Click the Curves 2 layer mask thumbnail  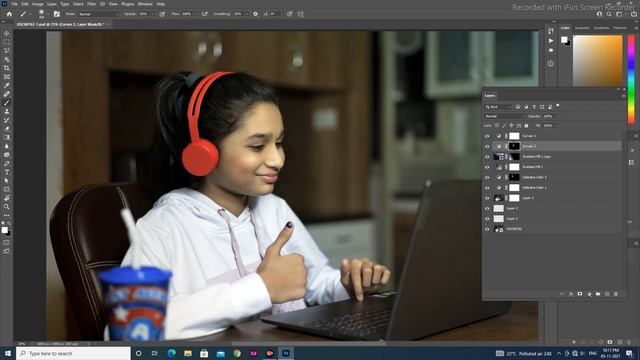point(514,146)
